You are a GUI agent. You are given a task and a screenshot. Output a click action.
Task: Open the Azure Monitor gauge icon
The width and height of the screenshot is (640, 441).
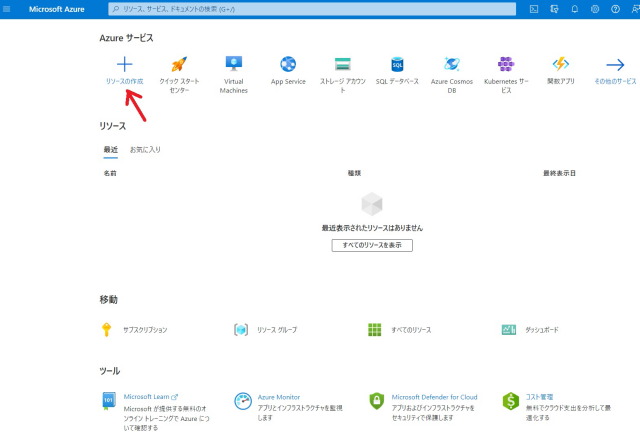pos(243,401)
